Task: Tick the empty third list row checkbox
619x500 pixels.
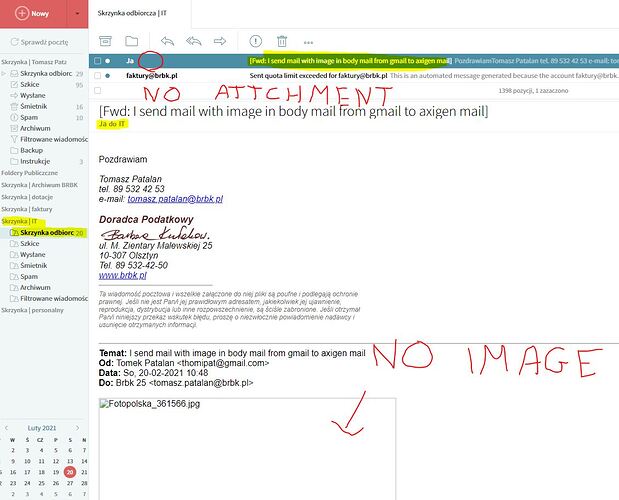Action: (98, 90)
